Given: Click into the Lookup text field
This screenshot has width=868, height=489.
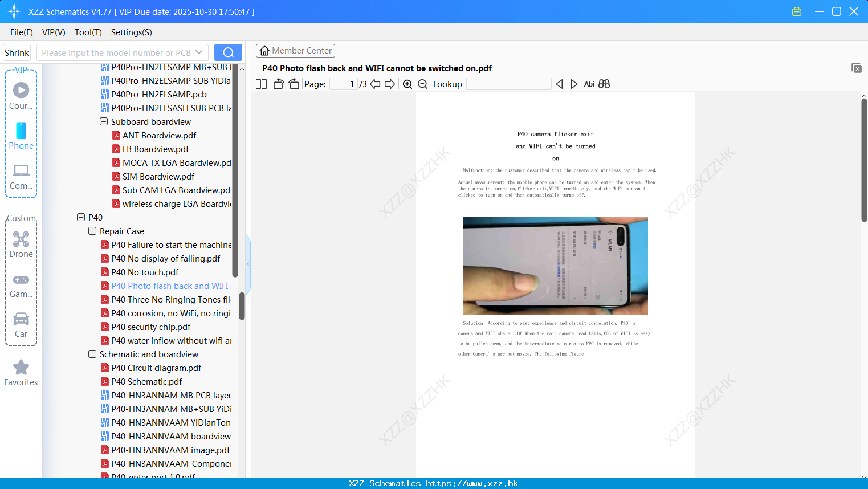Looking at the screenshot, I should (x=509, y=84).
